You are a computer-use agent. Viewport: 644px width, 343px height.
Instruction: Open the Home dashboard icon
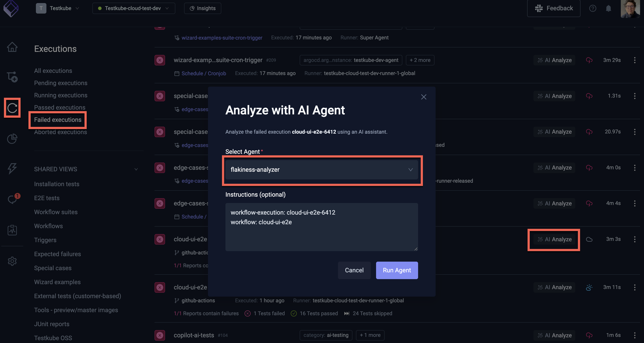[x=12, y=47]
